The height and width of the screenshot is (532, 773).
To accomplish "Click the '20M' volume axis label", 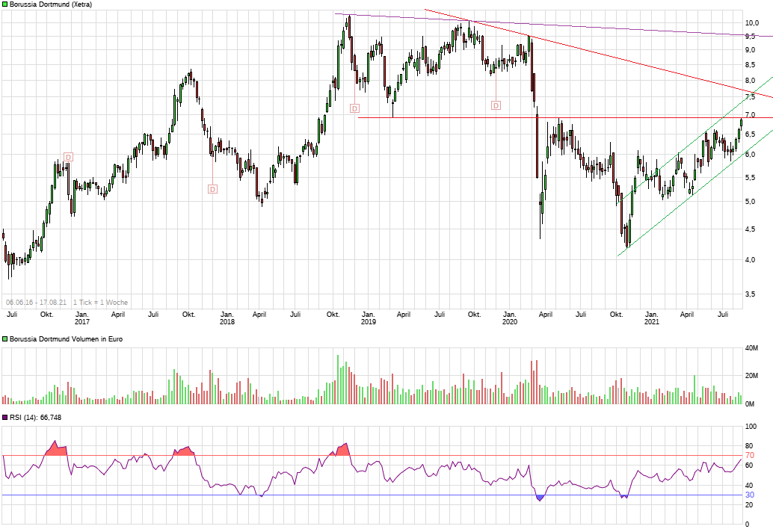I will [x=751, y=375].
